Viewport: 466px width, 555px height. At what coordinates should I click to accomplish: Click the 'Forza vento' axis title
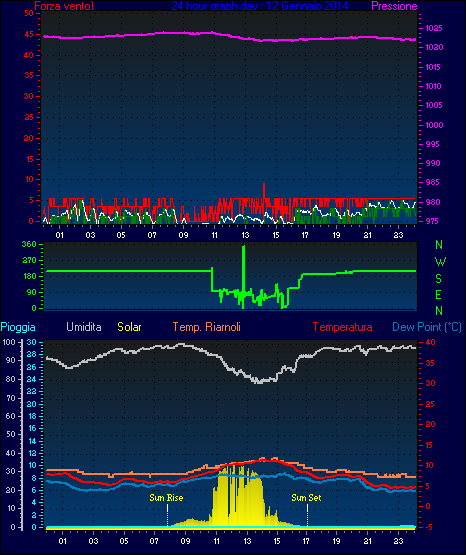[64, 6]
